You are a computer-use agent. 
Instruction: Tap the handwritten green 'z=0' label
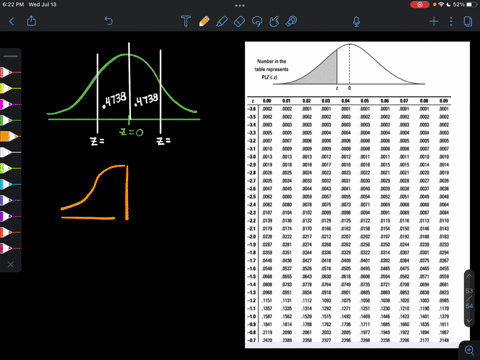[x=131, y=132]
